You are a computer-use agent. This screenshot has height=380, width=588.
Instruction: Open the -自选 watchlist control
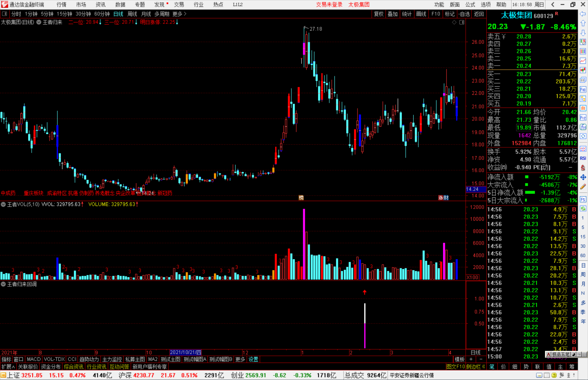point(464,14)
